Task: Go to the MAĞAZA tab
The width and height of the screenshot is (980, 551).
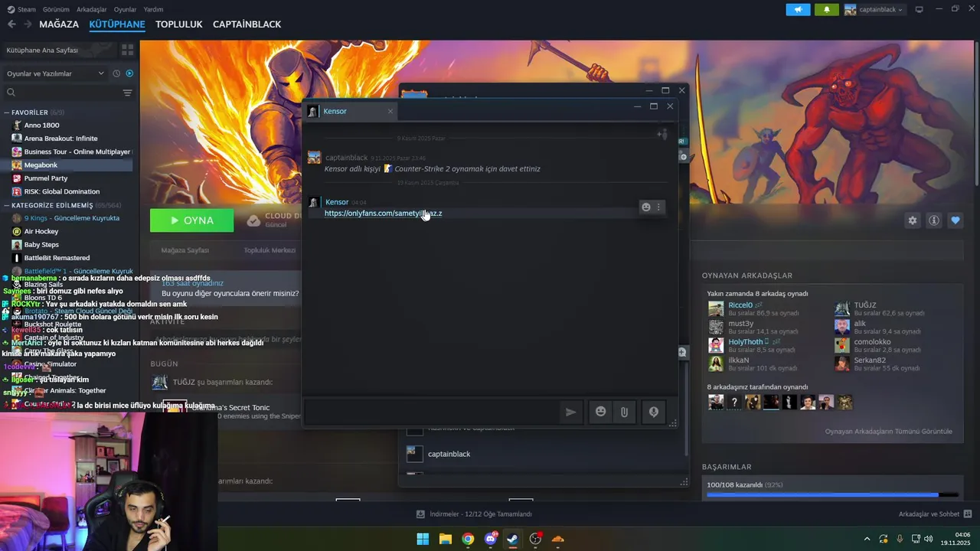Action: [x=59, y=24]
